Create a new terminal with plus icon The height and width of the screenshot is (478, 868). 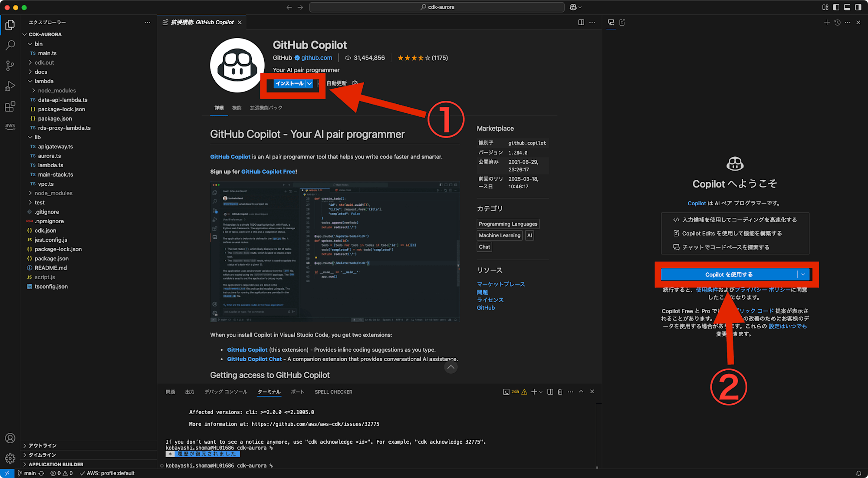coord(534,392)
